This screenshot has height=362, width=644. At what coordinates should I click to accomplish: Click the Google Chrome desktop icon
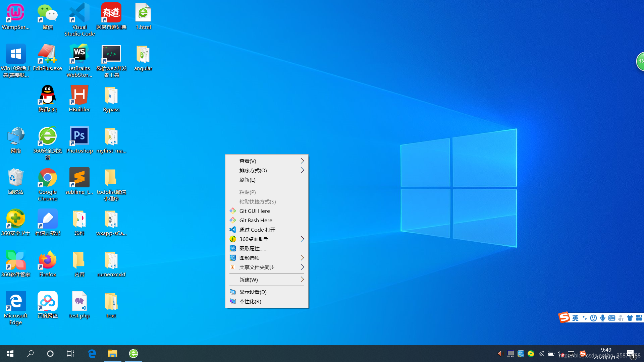(48, 178)
